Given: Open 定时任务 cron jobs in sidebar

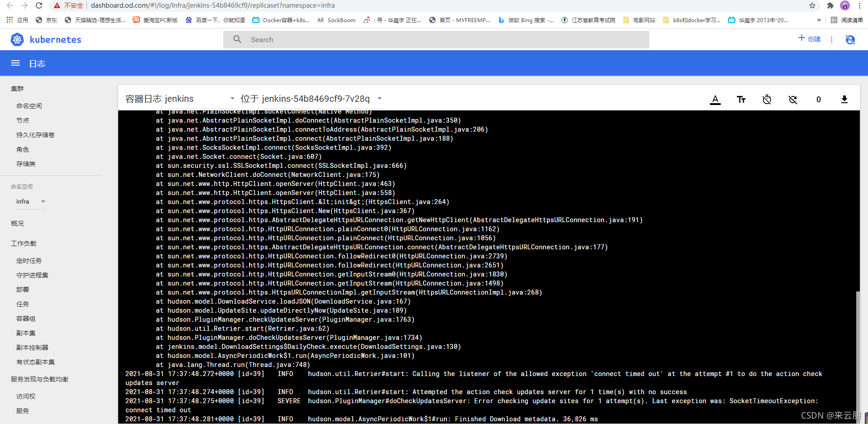Looking at the screenshot, I should click(x=29, y=261).
